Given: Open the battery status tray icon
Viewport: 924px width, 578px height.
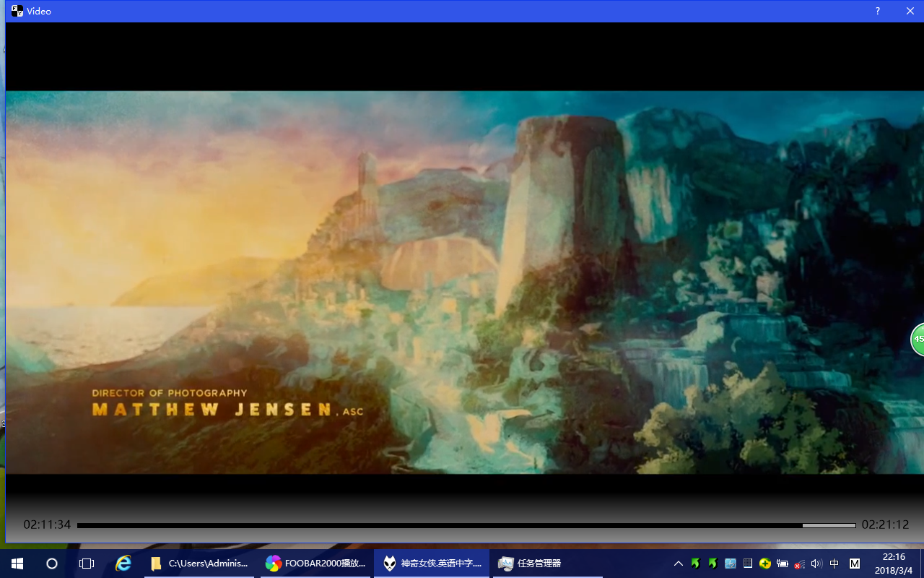Looking at the screenshot, I should click(782, 563).
